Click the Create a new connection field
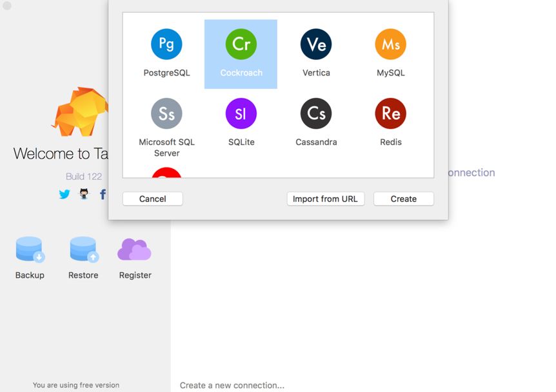Screen dimensions: 556x392 [232, 386]
